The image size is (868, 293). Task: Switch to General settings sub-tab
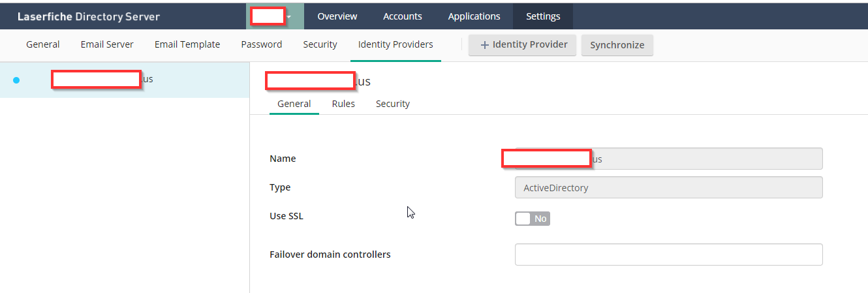pos(43,44)
